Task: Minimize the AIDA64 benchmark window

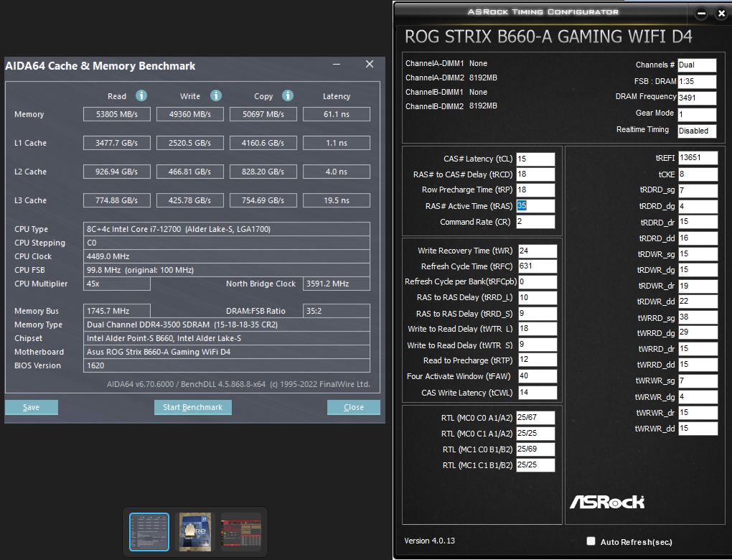Action: point(336,65)
